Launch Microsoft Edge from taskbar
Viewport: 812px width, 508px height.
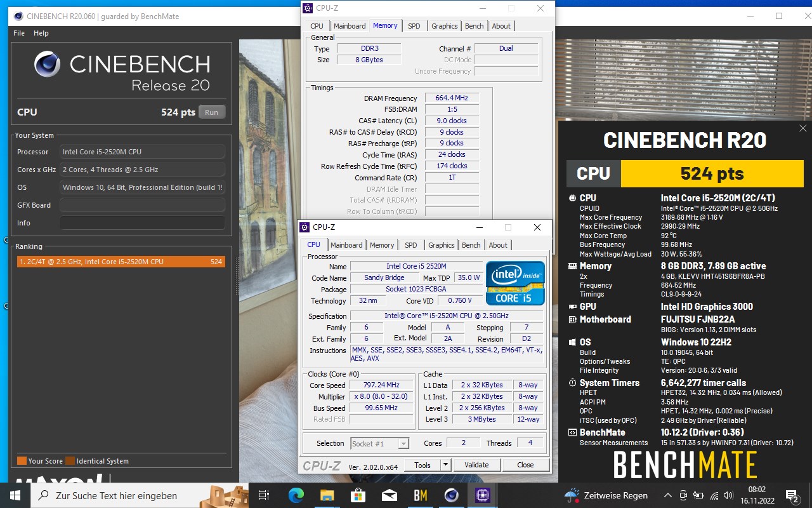(x=296, y=495)
